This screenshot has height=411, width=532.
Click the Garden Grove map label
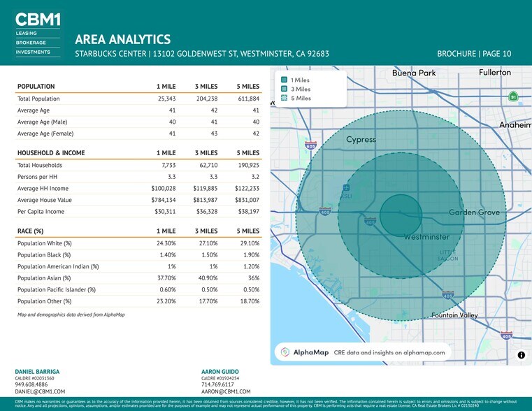click(x=474, y=212)
